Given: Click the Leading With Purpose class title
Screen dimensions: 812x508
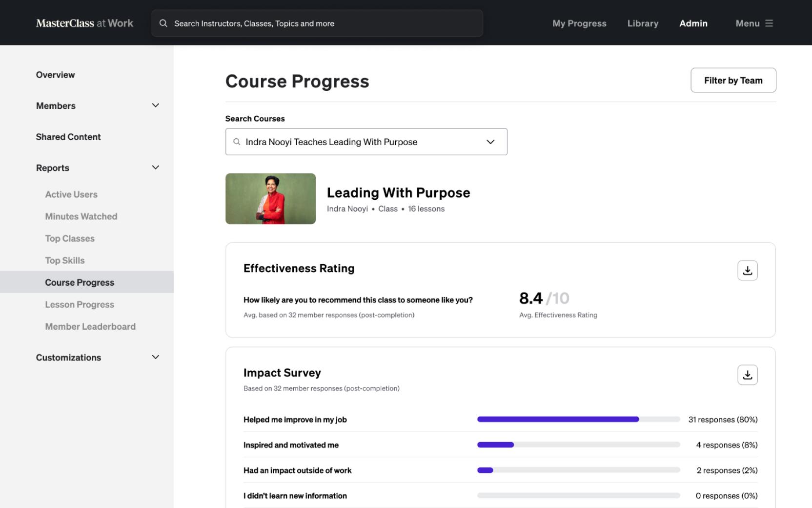Looking at the screenshot, I should (398, 192).
